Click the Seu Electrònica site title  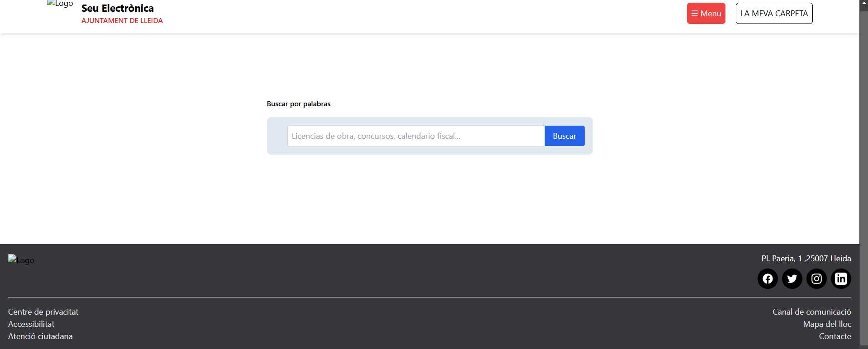pyautogui.click(x=118, y=8)
